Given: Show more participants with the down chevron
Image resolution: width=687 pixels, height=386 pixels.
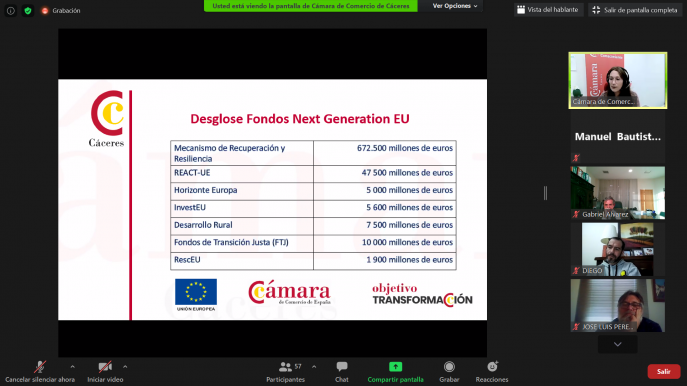Looking at the screenshot, I should [x=617, y=344].
